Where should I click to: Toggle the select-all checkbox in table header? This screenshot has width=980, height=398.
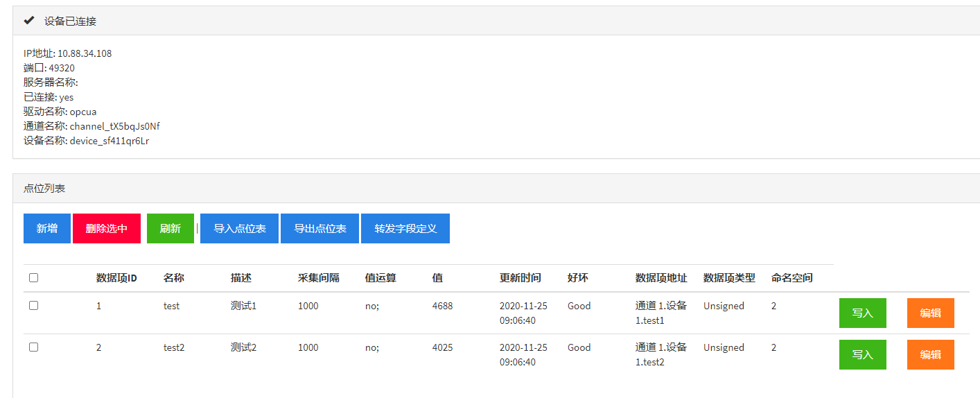(34, 278)
